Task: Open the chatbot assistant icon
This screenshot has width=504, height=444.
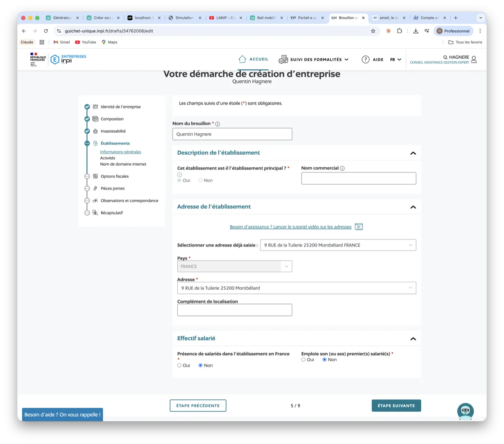Action: point(465,411)
